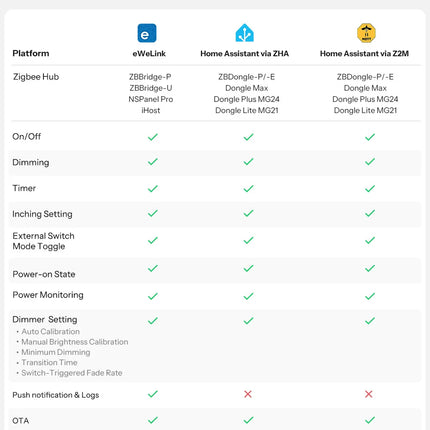
Task: Click the Auto Calibration bullet item
Action: (50, 331)
